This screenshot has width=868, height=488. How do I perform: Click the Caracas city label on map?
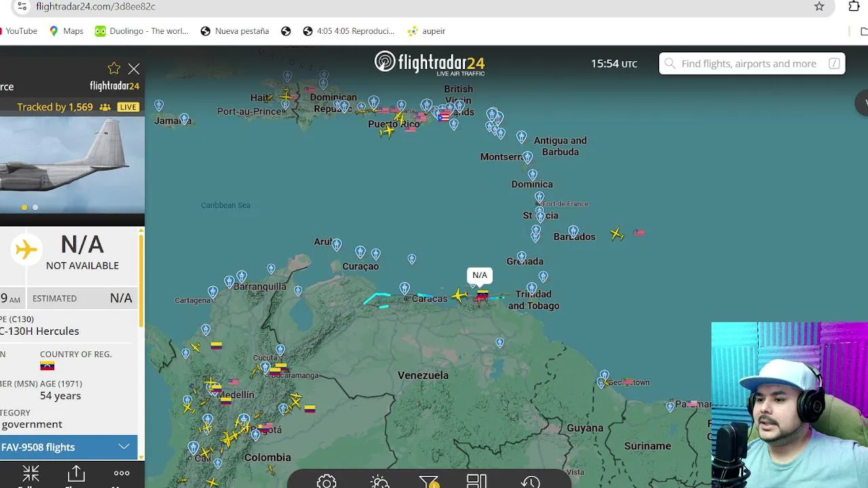(429, 298)
